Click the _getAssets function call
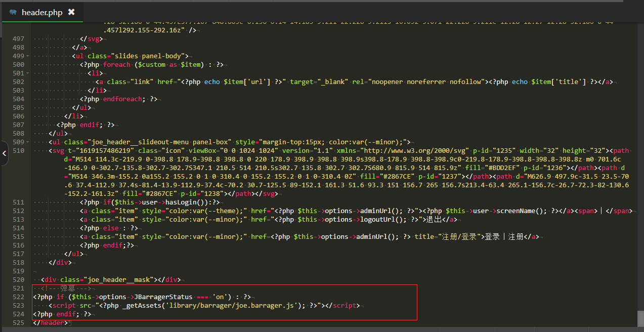This screenshot has width=644, height=332. pos(142,305)
